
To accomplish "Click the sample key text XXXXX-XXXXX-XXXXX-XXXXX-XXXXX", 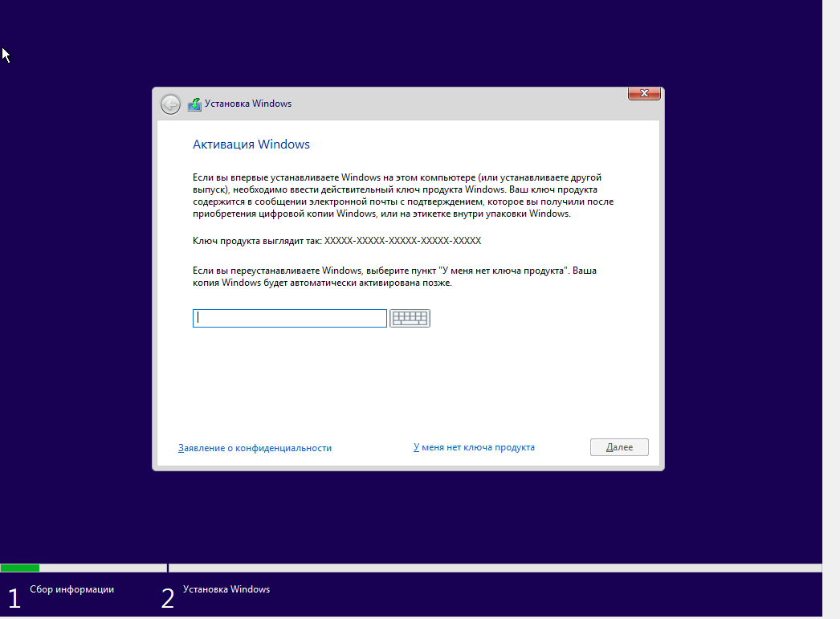I will [403, 241].
